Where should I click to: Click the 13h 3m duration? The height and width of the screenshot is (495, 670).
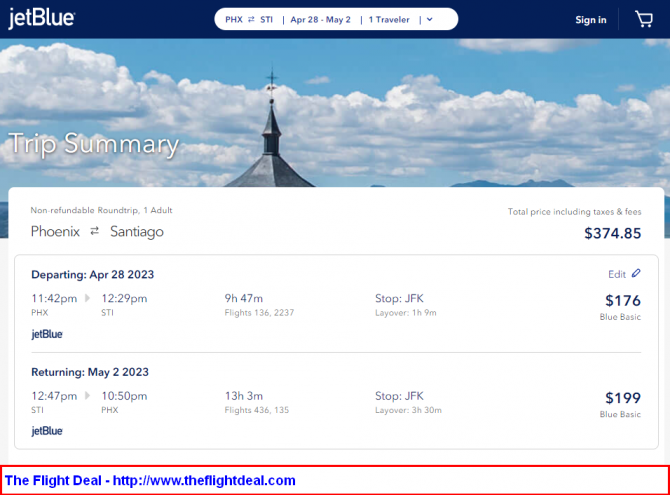[x=244, y=396]
